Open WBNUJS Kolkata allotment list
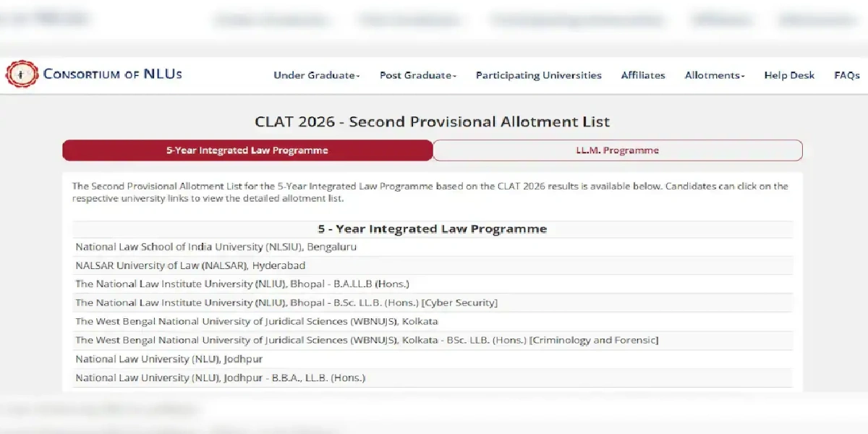The width and height of the screenshot is (868, 434). [257, 321]
